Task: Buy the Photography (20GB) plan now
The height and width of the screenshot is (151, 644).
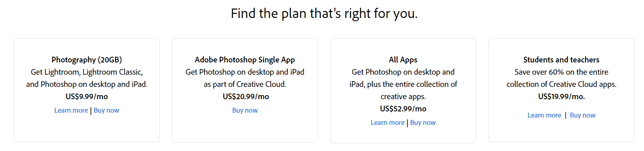Action: [107, 110]
